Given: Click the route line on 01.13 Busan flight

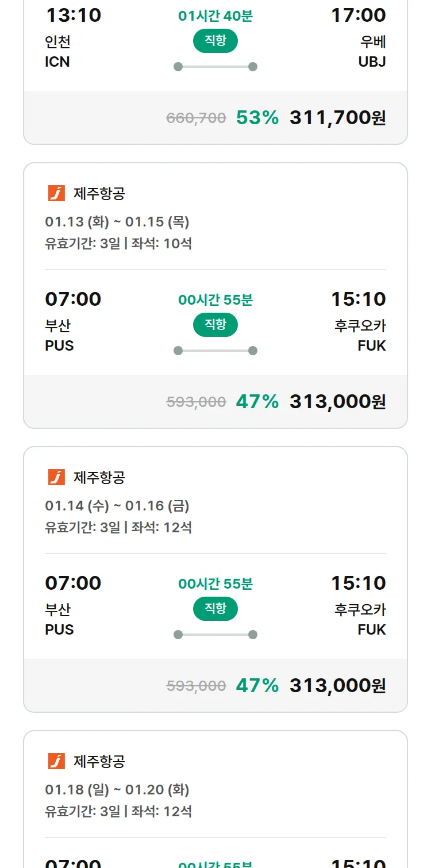Looking at the screenshot, I should (x=215, y=351).
